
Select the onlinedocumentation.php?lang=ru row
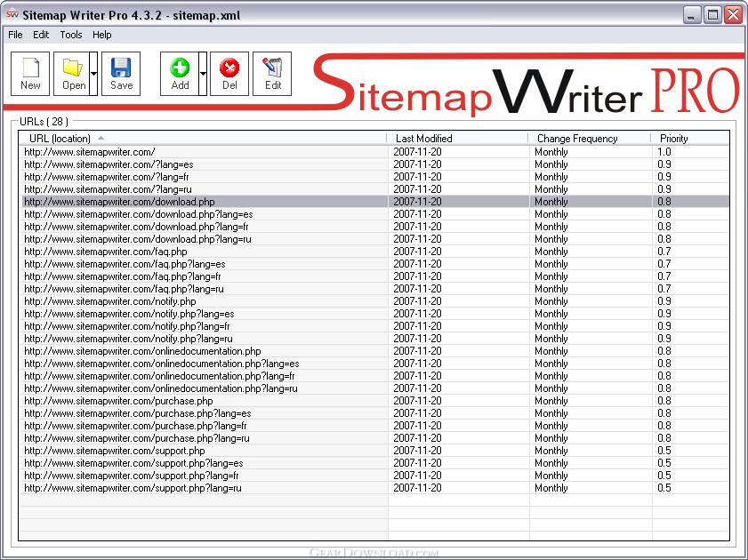(374, 388)
